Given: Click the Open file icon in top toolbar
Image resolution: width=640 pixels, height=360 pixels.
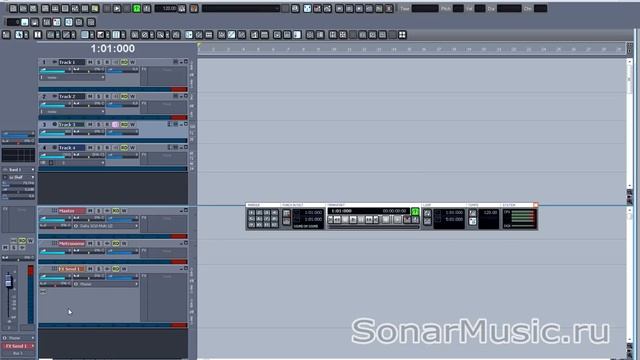Looking at the screenshot, I should [x=23, y=8].
